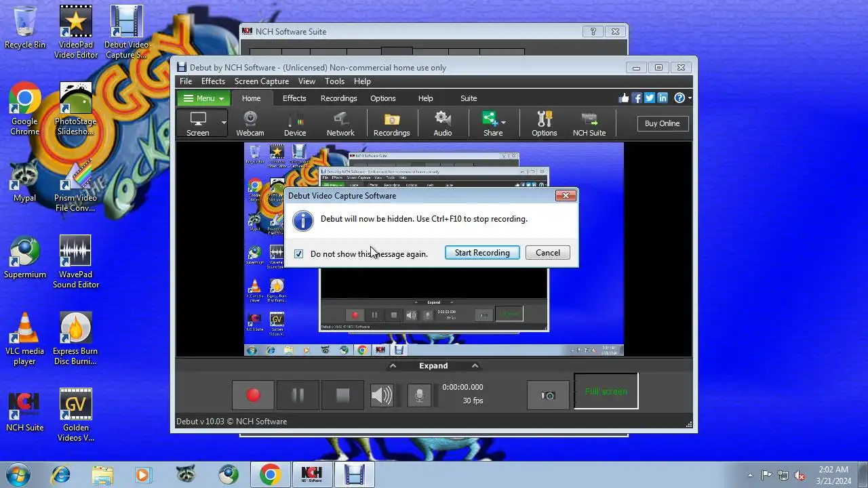
Task: Open Audio settings toolbar icon
Action: 443,124
